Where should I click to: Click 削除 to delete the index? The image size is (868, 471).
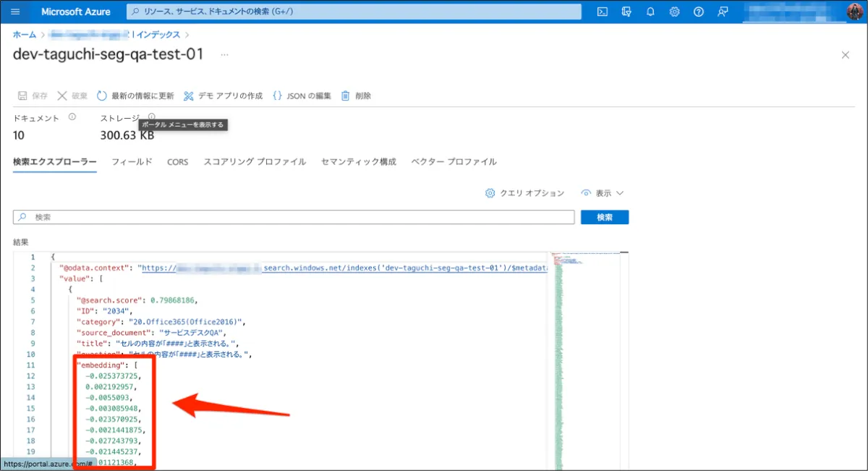click(356, 96)
